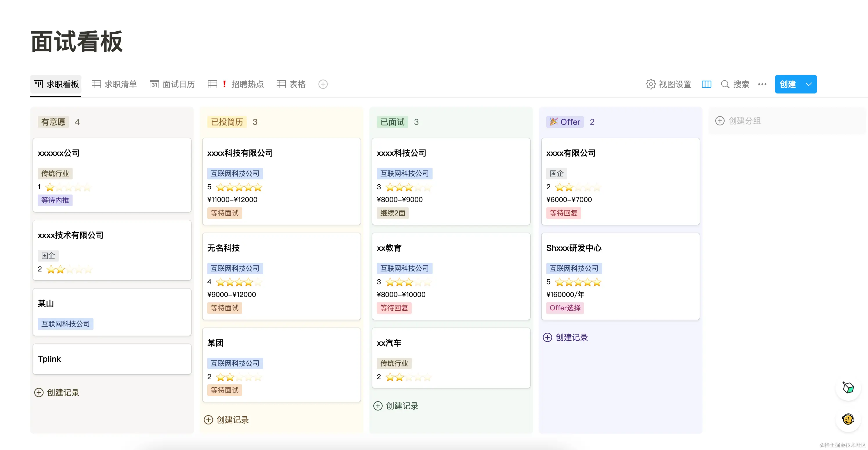Click the Offer选择 status tag
This screenshot has height=450, width=868.
(x=565, y=308)
